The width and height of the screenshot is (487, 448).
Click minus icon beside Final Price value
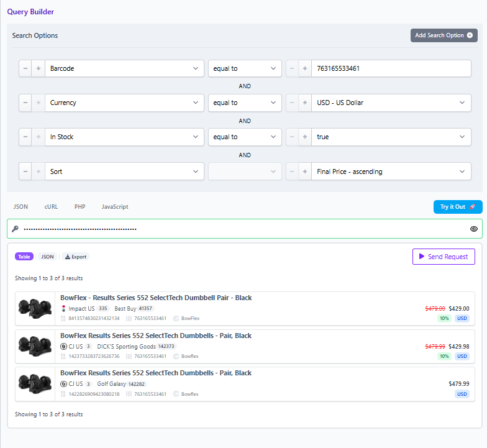pyautogui.click(x=292, y=171)
